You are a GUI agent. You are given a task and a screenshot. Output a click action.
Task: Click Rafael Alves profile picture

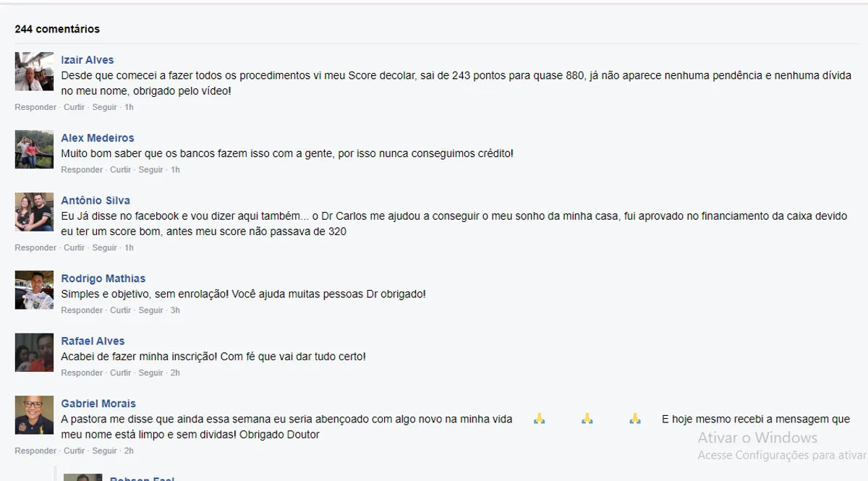coord(34,352)
